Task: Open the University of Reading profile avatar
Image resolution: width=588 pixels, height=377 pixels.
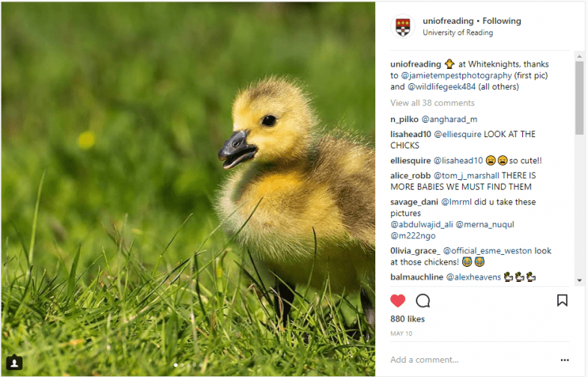Action: pos(403,27)
